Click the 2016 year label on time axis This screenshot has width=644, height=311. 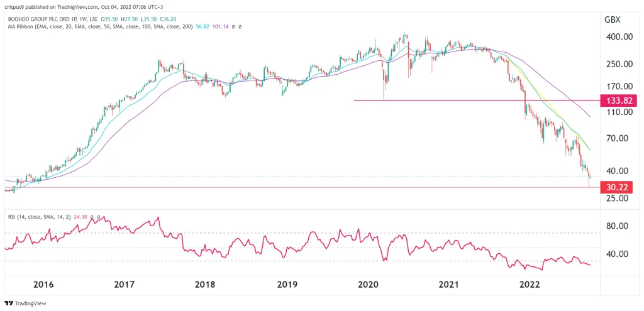tap(43, 285)
